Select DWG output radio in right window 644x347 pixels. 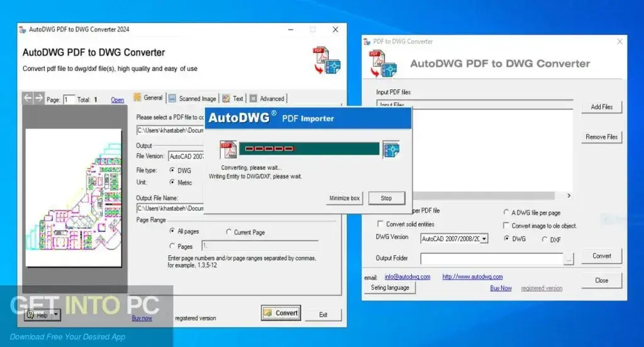coord(506,238)
